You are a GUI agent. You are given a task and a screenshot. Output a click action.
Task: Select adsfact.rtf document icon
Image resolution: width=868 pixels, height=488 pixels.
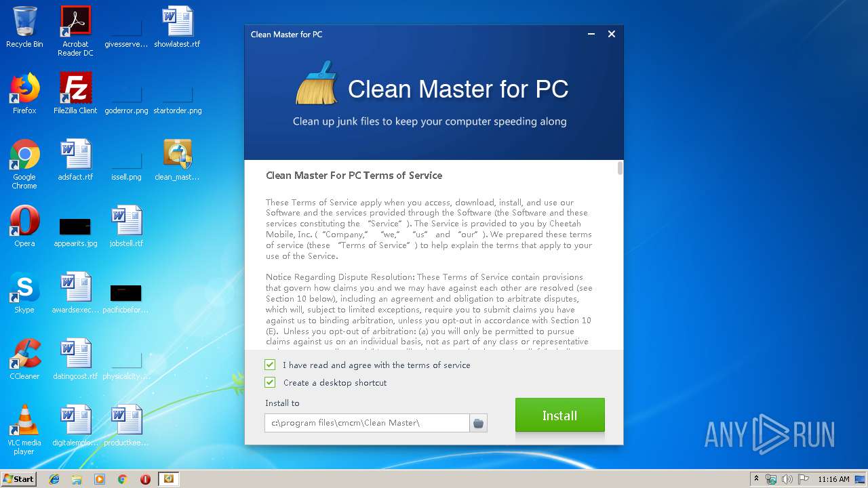pos(75,161)
